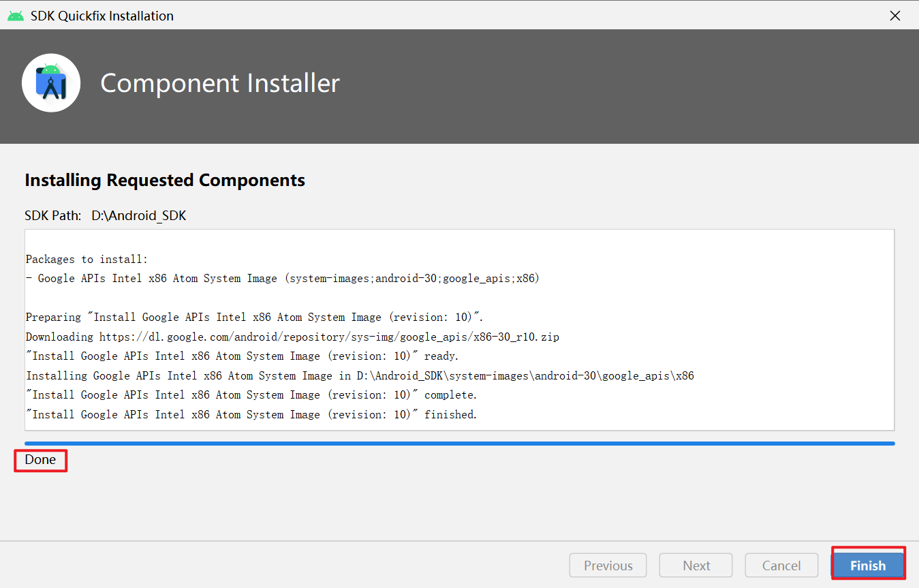Click the SDK path 'D:\Android_SDK'
Screen dimensions: 919x588
[x=138, y=216]
